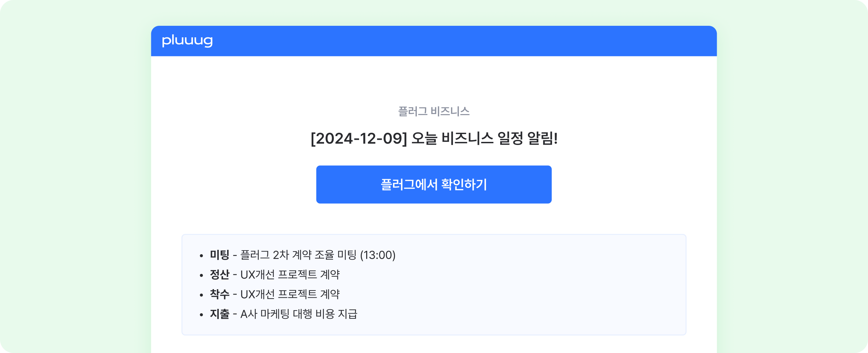This screenshot has width=868, height=353.
Task: Select the 플러그 비즈니스 subtitle text
Action: pyautogui.click(x=434, y=111)
